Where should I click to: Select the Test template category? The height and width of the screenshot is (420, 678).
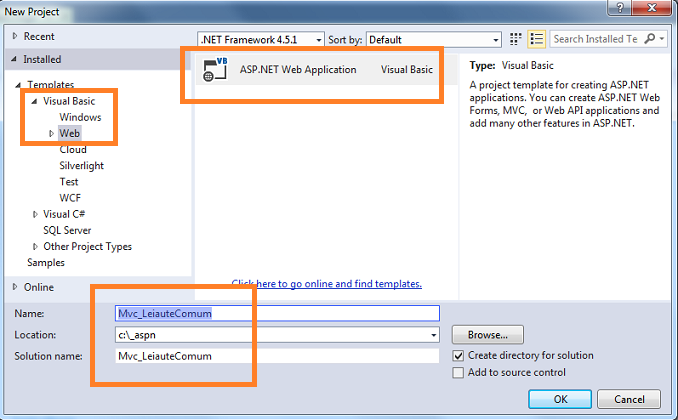point(69,182)
